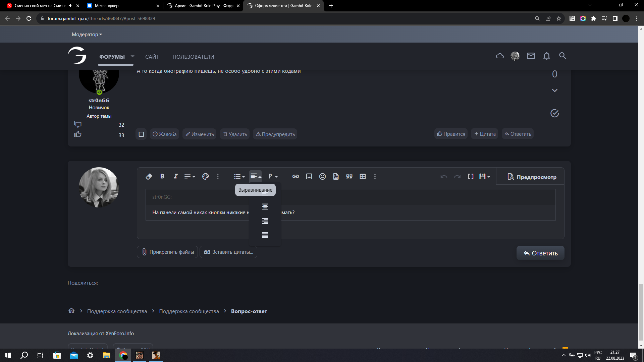Open the paragraph format dropdown
Viewport: 644px width, 362px height.
[273, 176]
